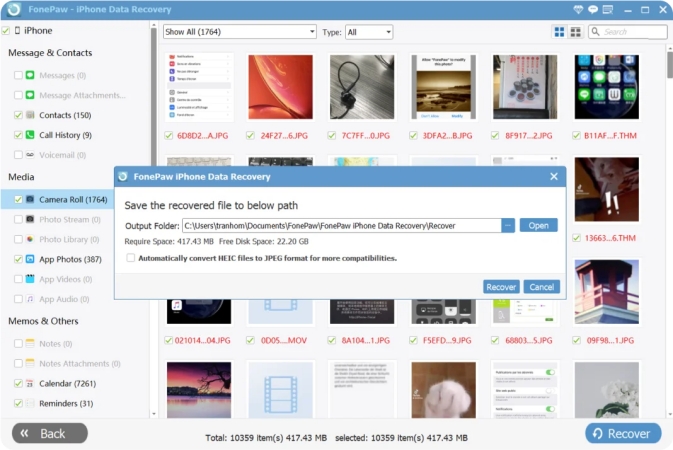Viewport: 673px width, 450px height.
Task: Uncheck the Contacts (150) checkbox
Action: point(18,115)
